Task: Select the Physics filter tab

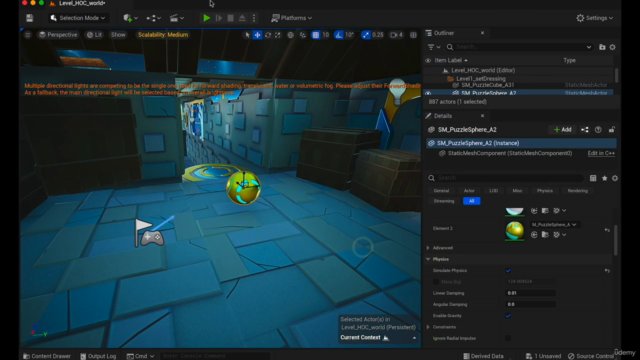Action: click(x=544, y=191)
